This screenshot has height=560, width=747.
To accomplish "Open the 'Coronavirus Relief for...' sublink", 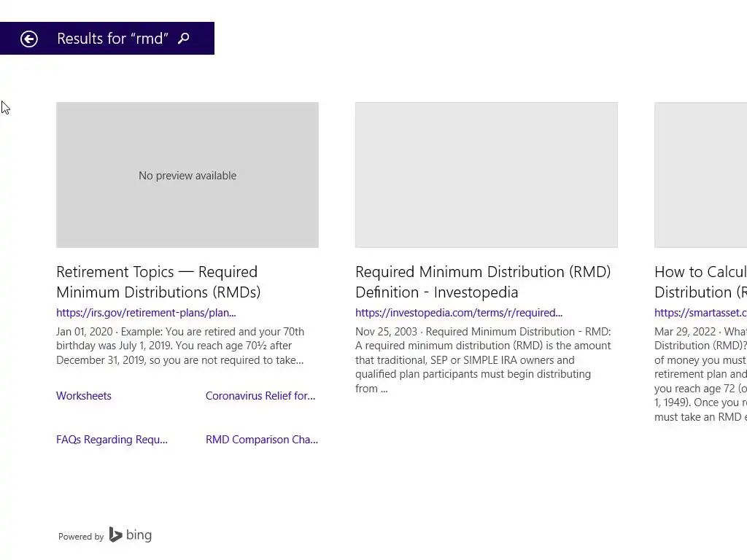I will click(260, 396).
